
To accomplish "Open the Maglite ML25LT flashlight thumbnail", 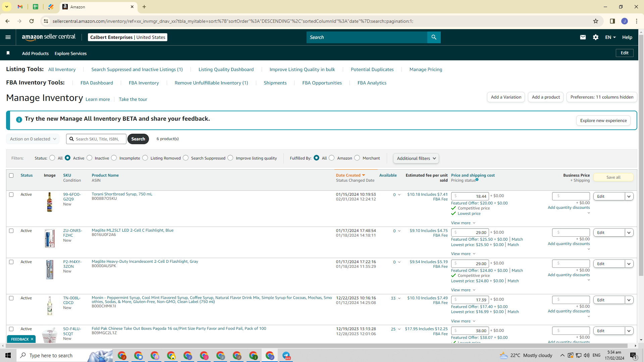I will point(50,238).
